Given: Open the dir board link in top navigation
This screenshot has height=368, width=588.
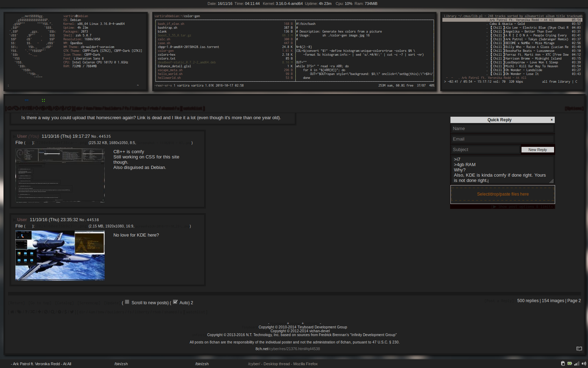Looking at the screenshot, I should (79, 108).
